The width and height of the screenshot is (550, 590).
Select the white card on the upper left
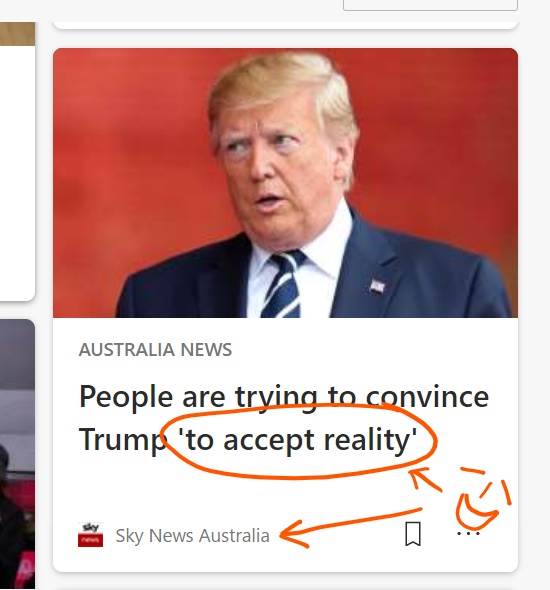[x=17, y=173]
